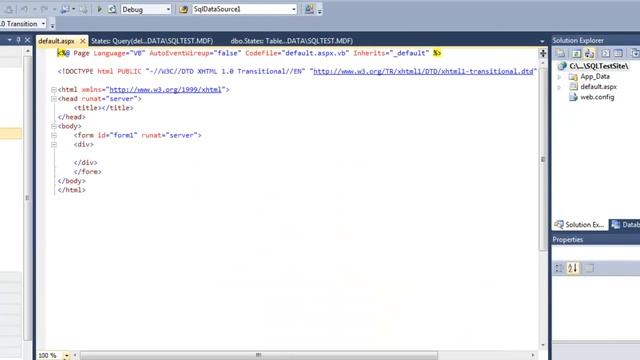The height and width of the screenshot is (360, 640).
Task: Collapse the body element outline
Action: pos(53,126)
